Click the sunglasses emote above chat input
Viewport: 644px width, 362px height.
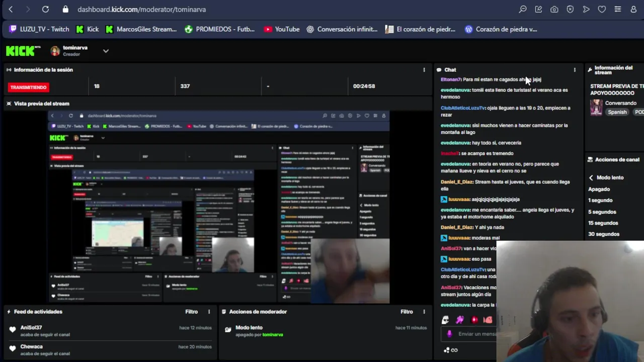click(x=445, y=320)
